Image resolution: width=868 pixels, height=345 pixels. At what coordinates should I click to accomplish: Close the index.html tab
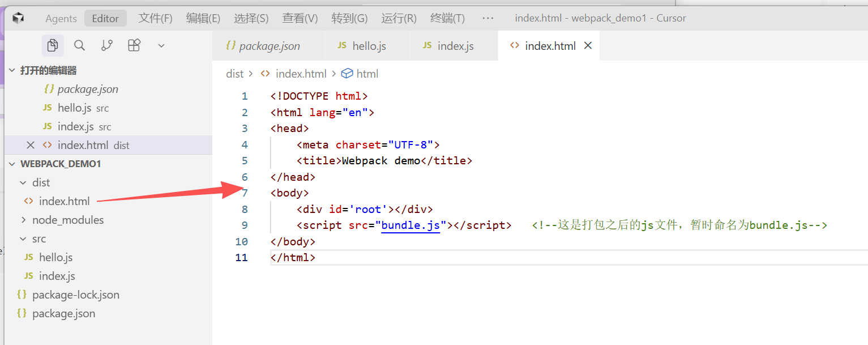[x=588, y=46]
